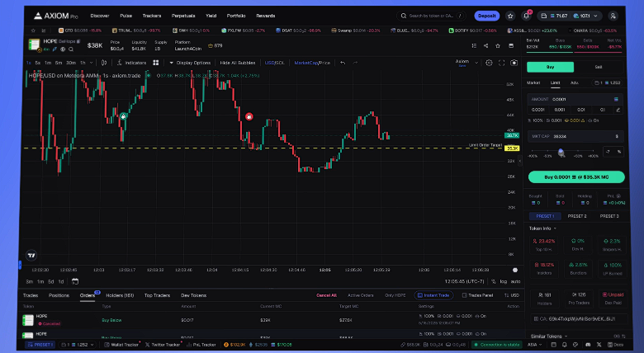This screenshot has height=353, width=644.
Task: Open the notifications bell
Action: [527, 16]
